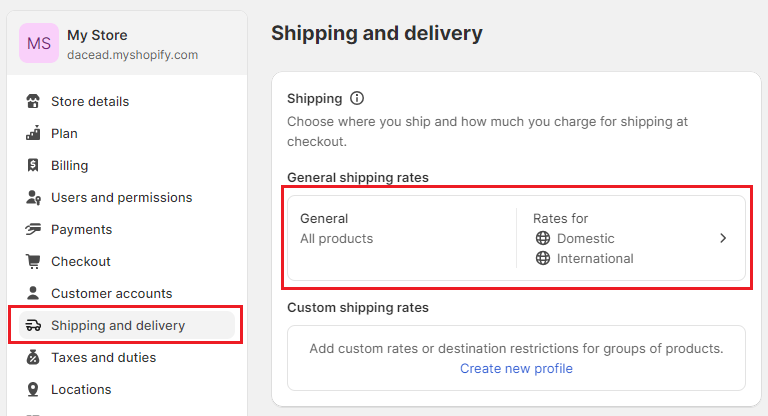768x416 pixels.
Task: Click the Shipping info circle icon
Action: point(357,98)
